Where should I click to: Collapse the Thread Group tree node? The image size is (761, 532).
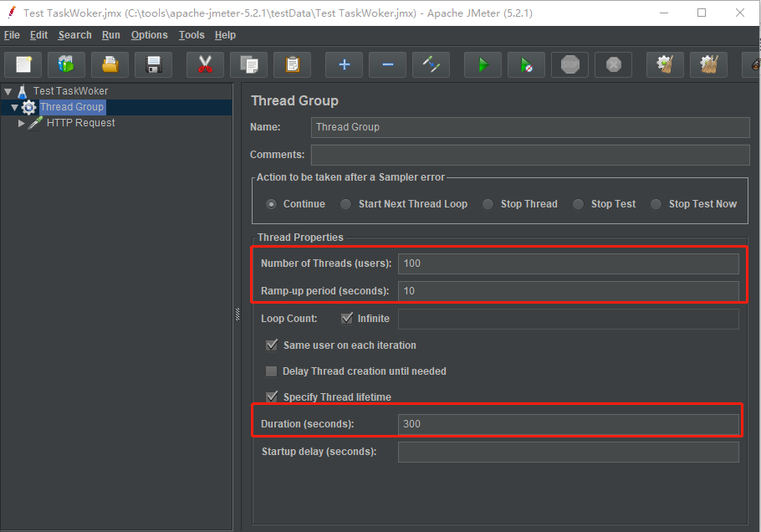[x=14, y=107]
